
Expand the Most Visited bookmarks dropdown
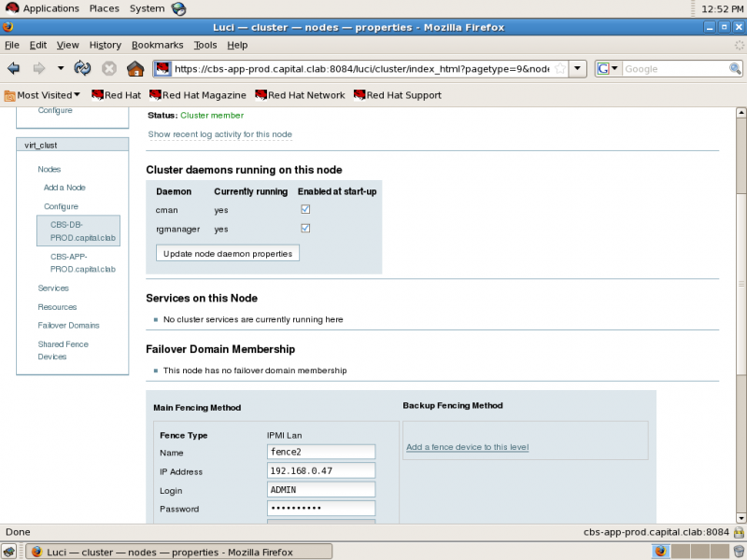pyautogui.click(x=42, y=95)
